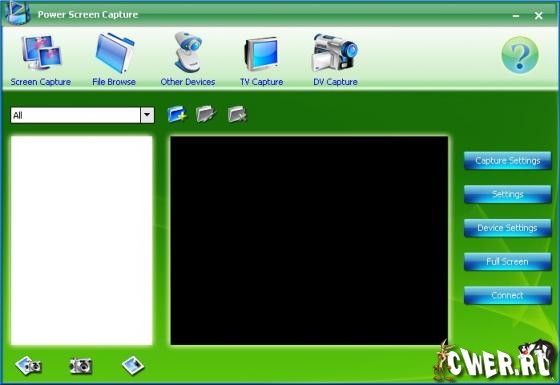Click the Settings button
Viewport: 560px width, 385px height.
coord(508,194)
